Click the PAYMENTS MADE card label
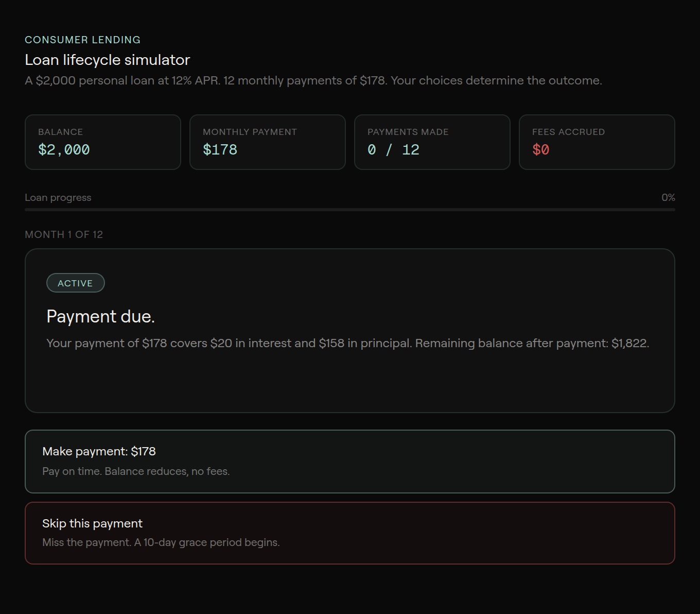700x614 pixels. coord(408,132)
